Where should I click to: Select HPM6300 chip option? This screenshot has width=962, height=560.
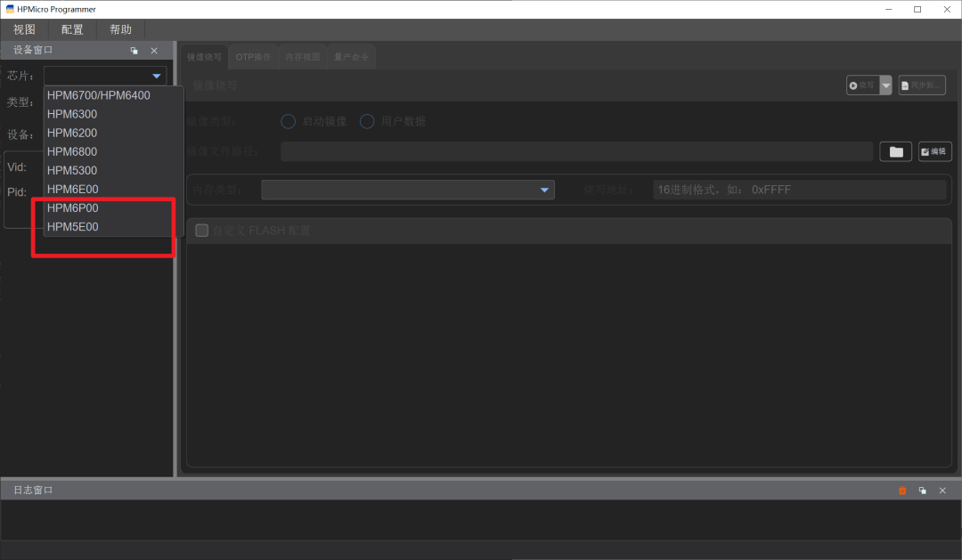pos(113,114)
